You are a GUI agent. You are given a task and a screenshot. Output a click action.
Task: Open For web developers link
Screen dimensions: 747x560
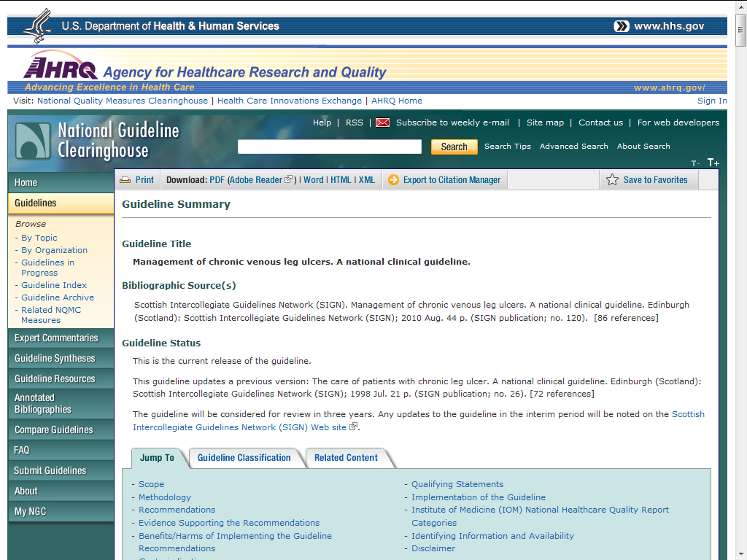click(x=678, y=122)
